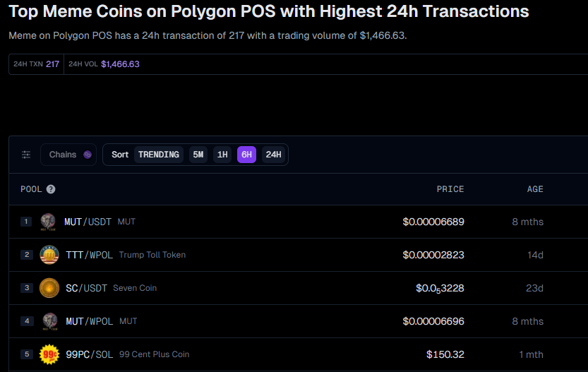Click the age 14d for TTT/WPOL
The width and height of the screenshot is (588, 372).
coord(535,255)
